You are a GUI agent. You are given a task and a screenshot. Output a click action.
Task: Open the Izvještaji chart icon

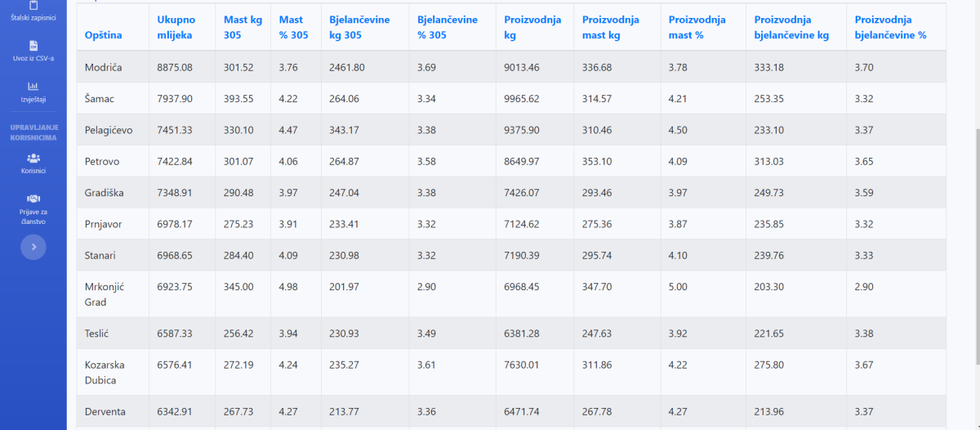click(33, 86)
